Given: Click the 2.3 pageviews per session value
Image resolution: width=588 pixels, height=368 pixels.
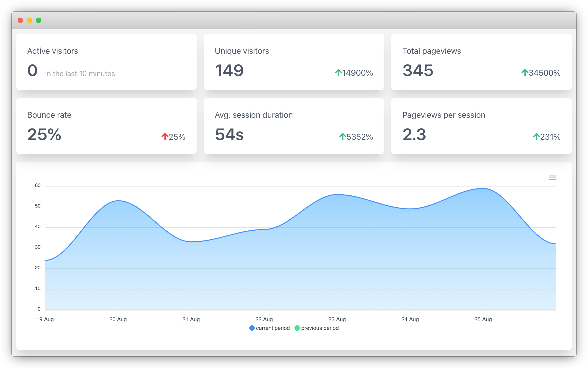Looking at the screenshot, I should point(414,134).
